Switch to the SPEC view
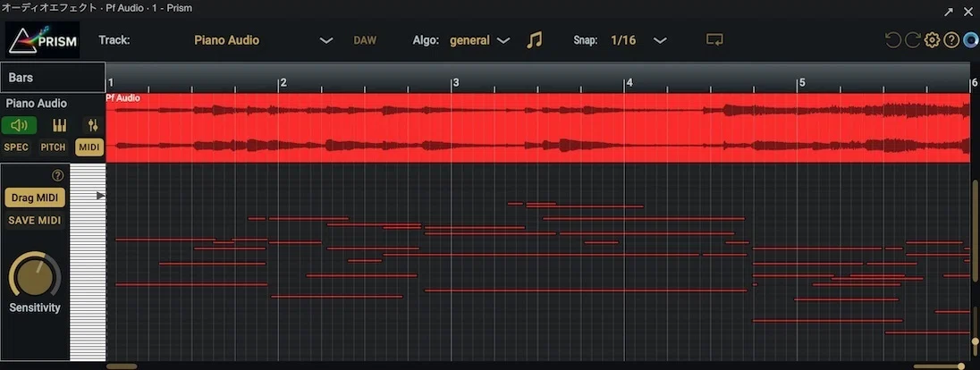Viewport: 980px width, 370px height. [x=16, y=147]
